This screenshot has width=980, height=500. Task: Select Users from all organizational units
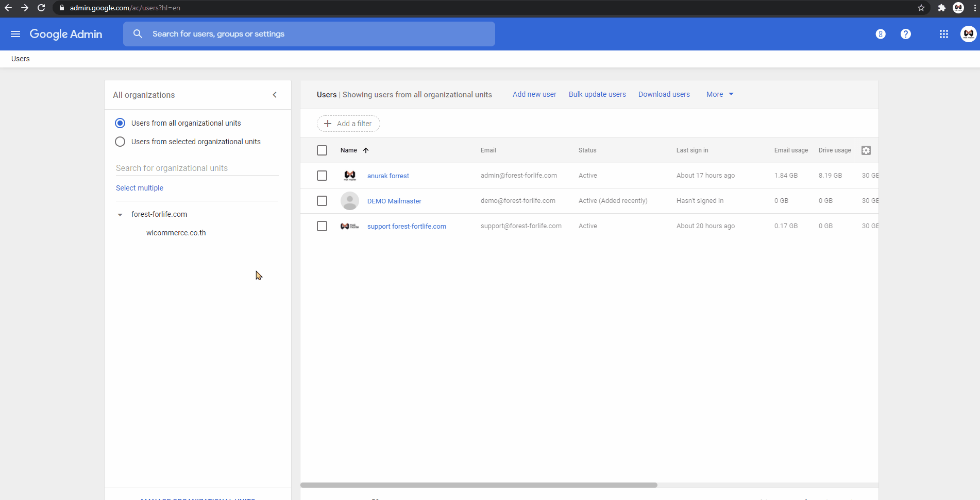coord(120,123)
